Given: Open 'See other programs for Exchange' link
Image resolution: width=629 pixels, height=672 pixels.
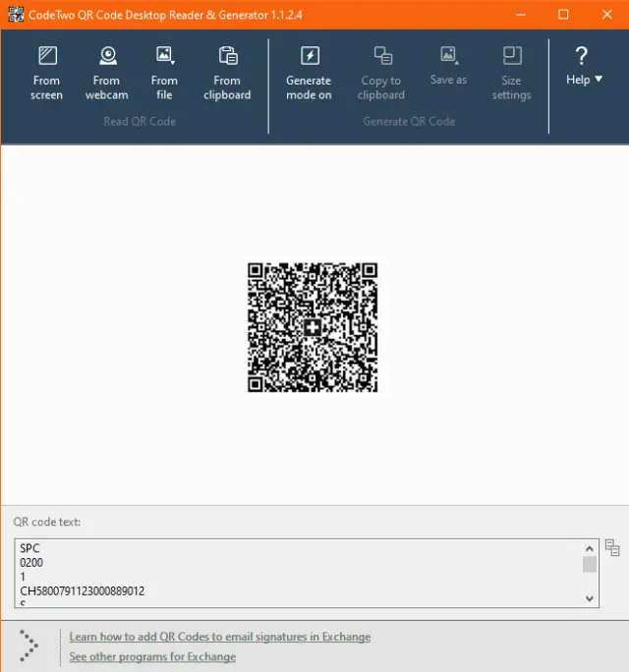Looking at the screenshot, I should pyautogui.click(x=152, y=656).
